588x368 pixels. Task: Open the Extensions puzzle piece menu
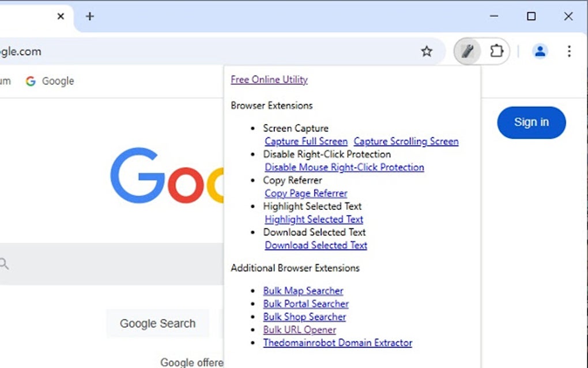(x=496, y=51)
